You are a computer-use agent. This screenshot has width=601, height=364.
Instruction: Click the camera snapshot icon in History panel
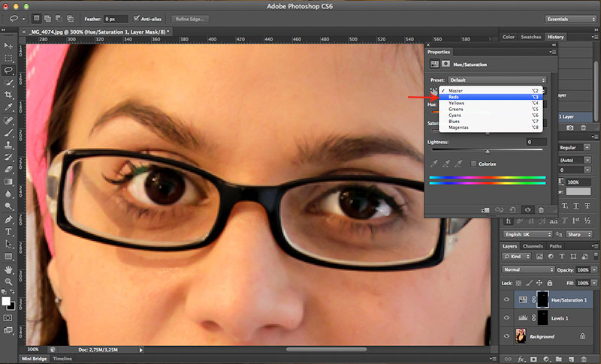click(569, 128)
